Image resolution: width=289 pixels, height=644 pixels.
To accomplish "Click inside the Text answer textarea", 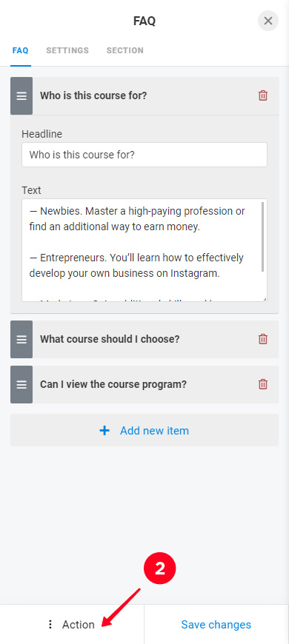I will tap(142, 250).
